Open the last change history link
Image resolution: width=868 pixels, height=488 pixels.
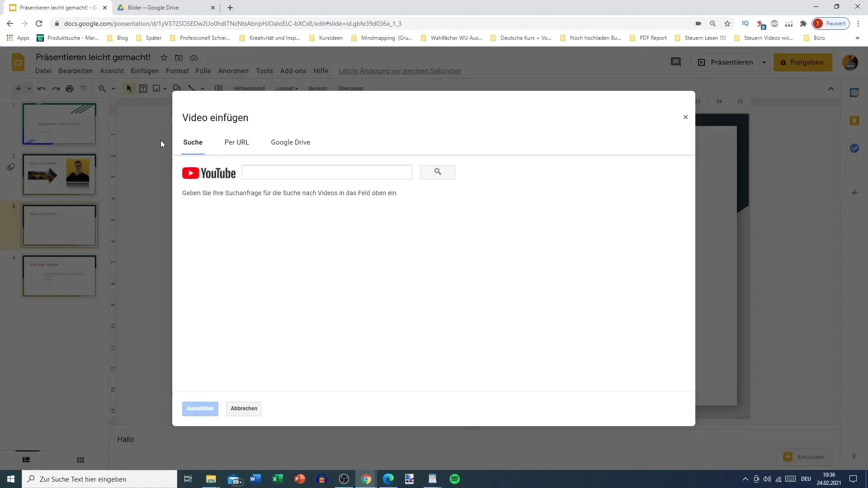pos(400,71)
